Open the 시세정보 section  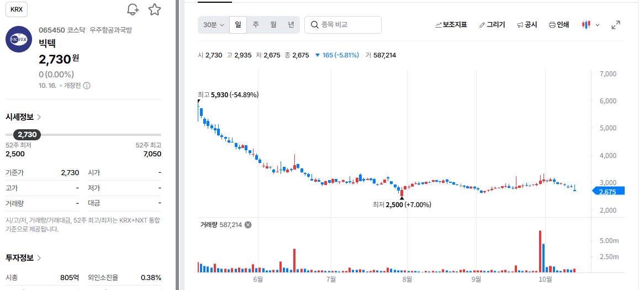coord(23,117)
